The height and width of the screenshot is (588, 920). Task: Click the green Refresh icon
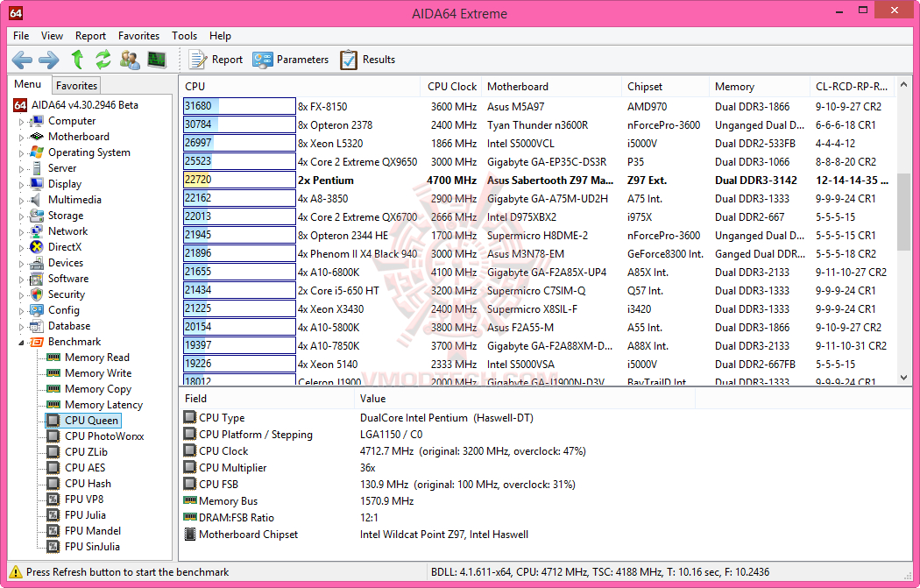[x=103, y=60]
